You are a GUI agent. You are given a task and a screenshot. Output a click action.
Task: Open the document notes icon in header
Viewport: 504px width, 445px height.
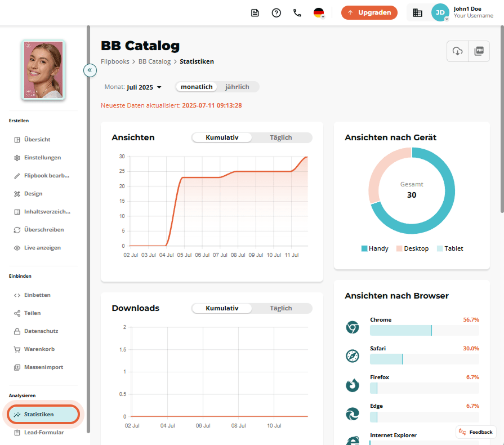(255, 13)
